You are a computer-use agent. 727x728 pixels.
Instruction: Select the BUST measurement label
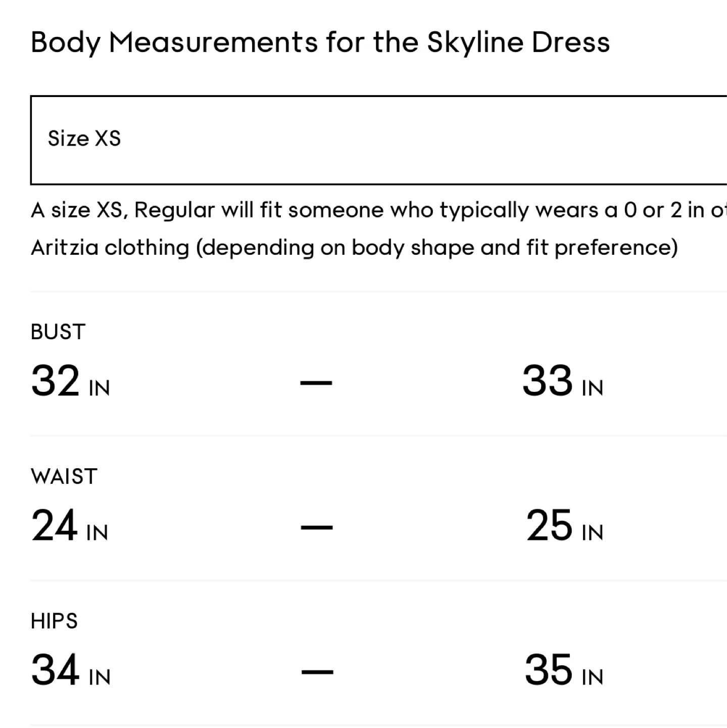pyautogui.click(x=57, y=332)
